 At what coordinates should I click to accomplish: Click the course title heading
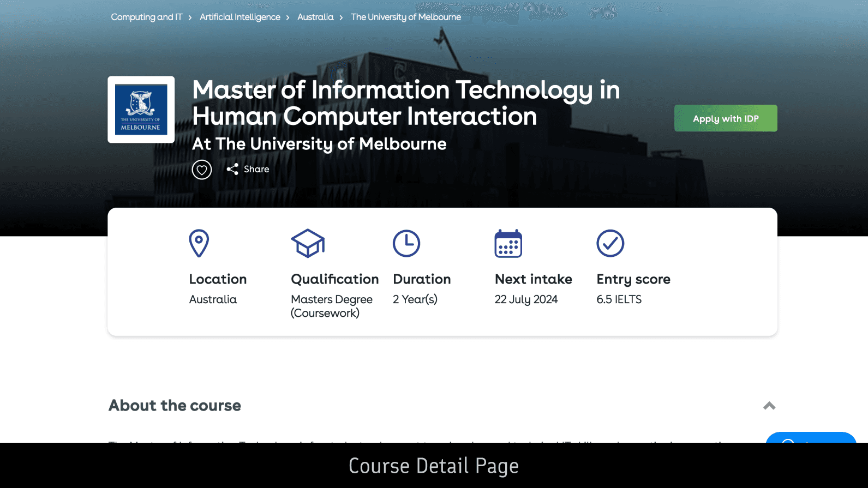(406, 103)
